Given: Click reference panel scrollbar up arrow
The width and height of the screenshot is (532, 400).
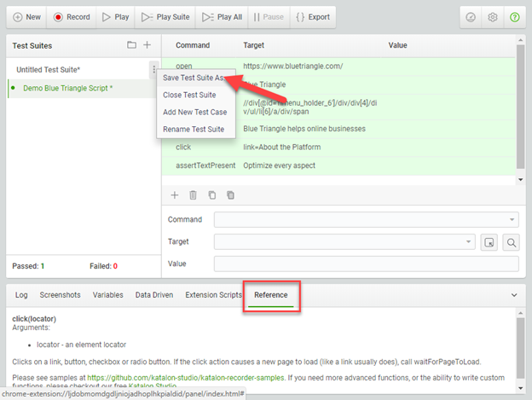Looking at the screenshot, I should click(x=520, y=313).
